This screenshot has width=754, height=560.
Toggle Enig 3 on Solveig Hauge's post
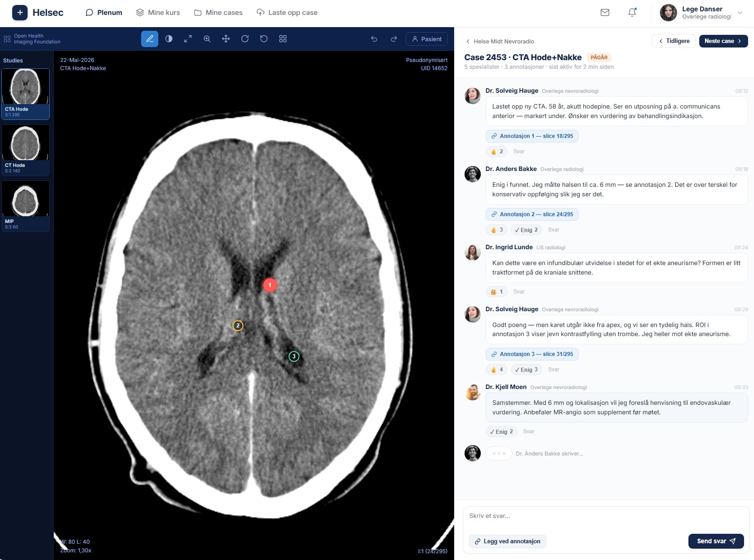tap(526, 370)
